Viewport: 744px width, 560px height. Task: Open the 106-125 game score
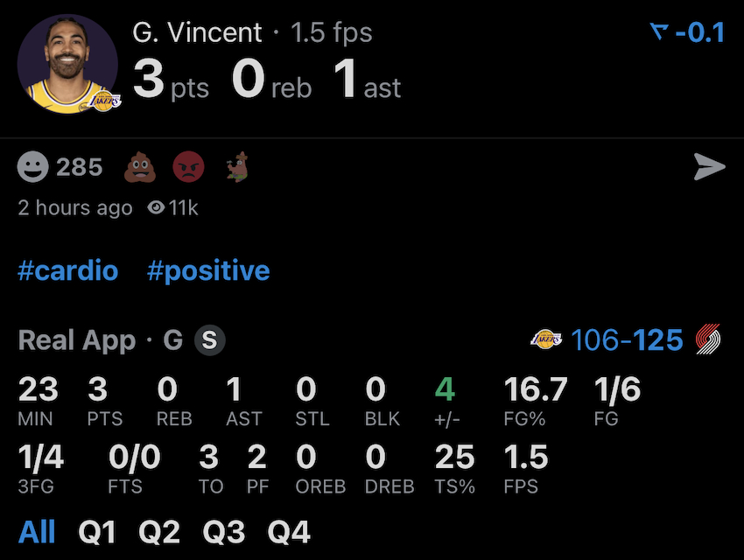[x=627, y=339]
